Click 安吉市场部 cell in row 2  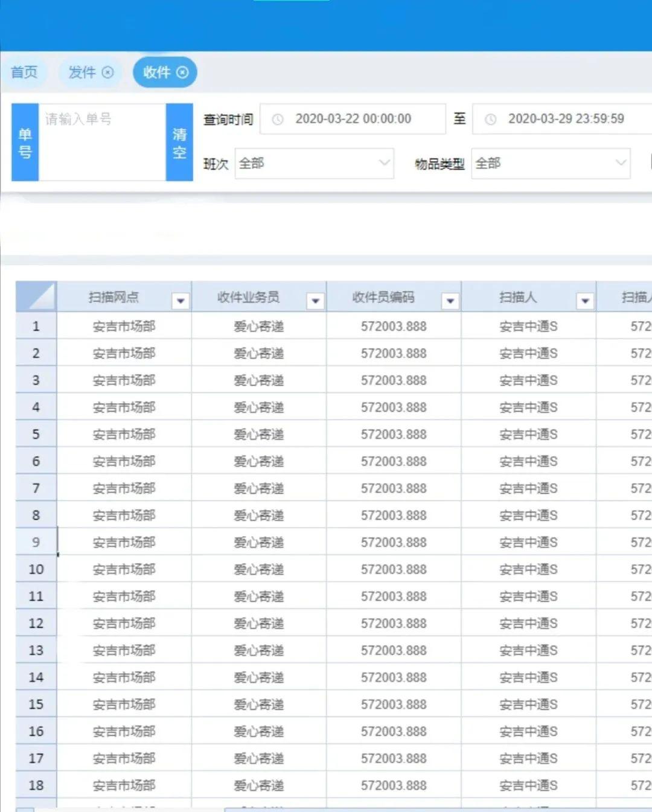[124, 353]
